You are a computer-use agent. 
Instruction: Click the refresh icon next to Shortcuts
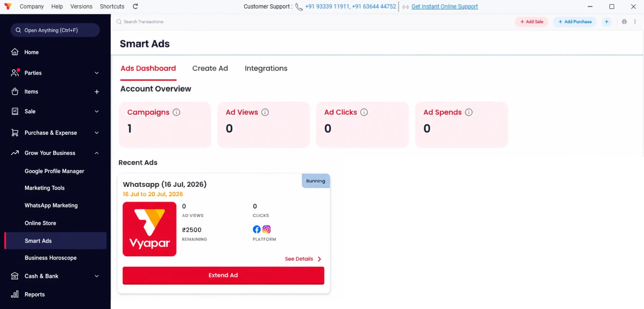[x=135, y=6]
